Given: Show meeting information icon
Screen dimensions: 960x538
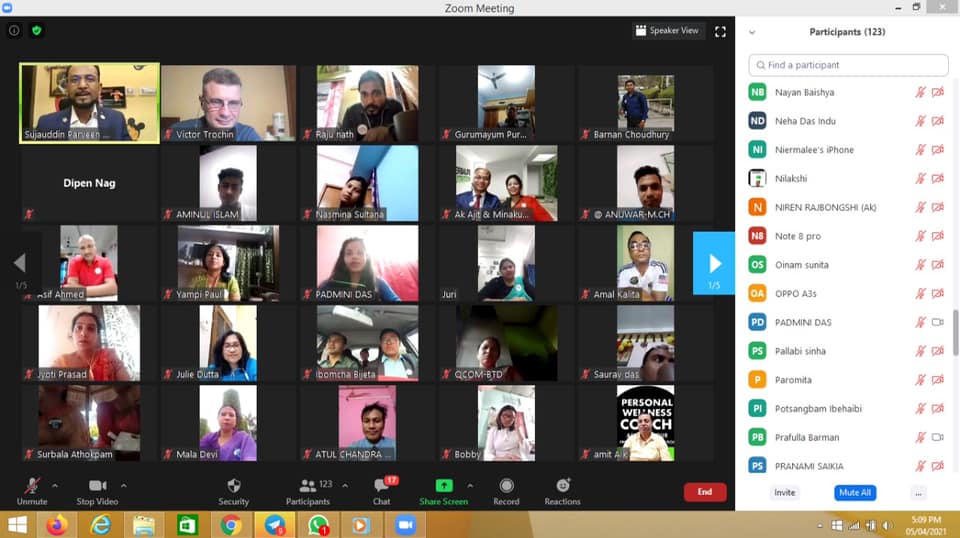Looking at the screenshot, I should (14, 31).
